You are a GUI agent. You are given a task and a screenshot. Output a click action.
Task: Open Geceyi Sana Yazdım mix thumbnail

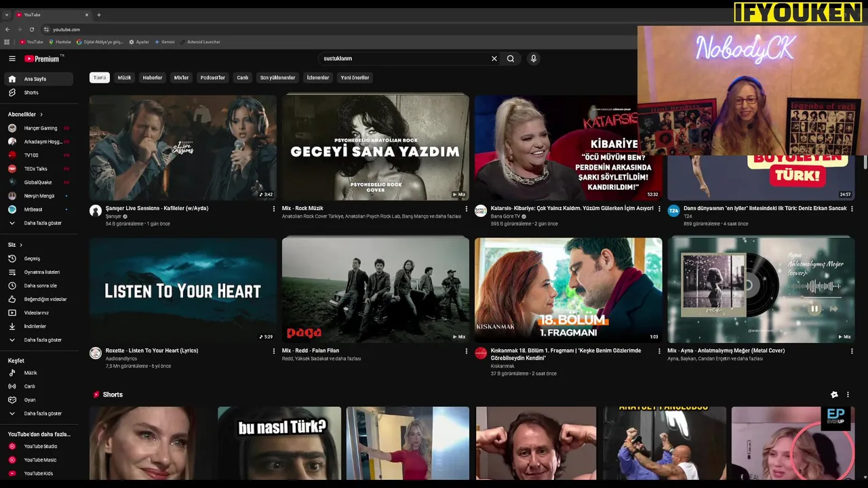[375, 147]
